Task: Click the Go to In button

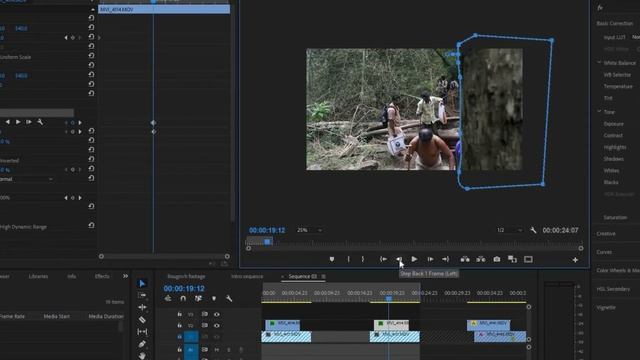Action: pyautogui.click(x=383, y=259)
